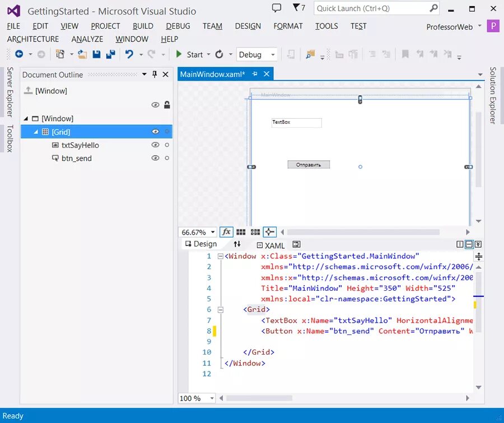Open the Start button dropdown arrow
The width and height of the screenshot is (504, 423).
point(208,54)
